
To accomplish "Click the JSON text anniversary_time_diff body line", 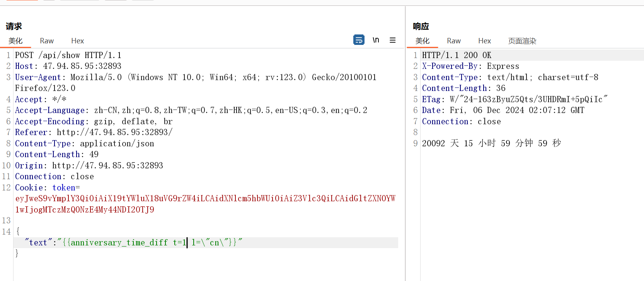I will pos(134,243).
